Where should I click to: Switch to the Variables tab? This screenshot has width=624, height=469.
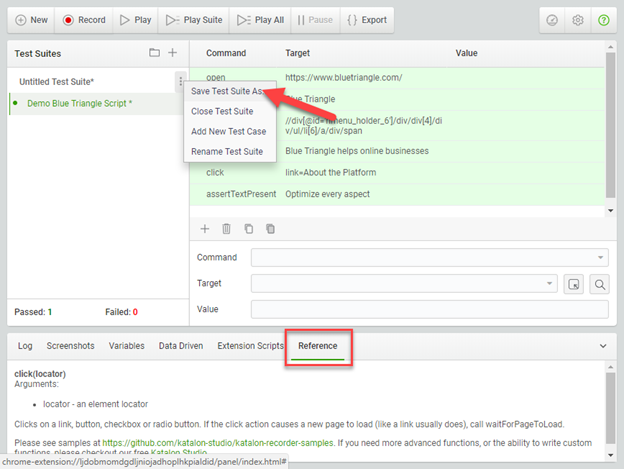pyautogui.click(x=127, y=346)
